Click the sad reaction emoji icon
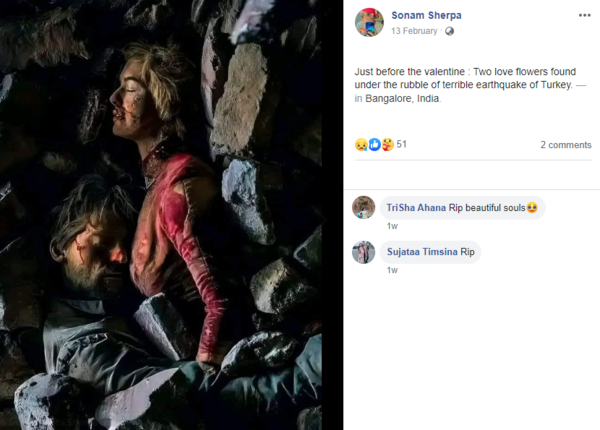This screenshot has height=430, width=600. [361, 145]
